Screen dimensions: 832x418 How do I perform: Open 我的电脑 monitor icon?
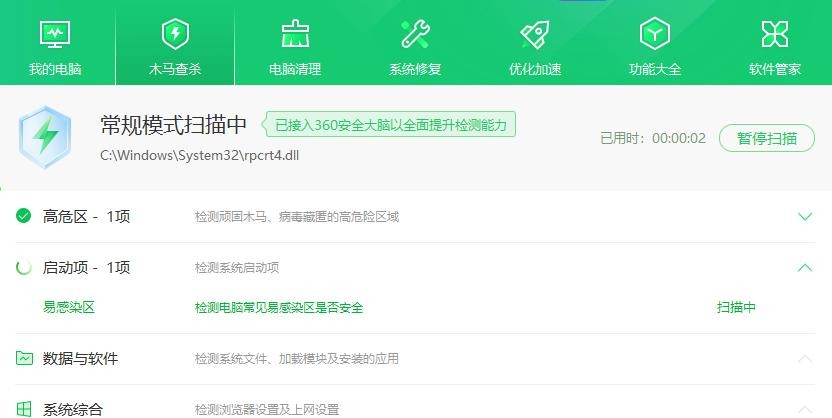[x=55, y=34]
